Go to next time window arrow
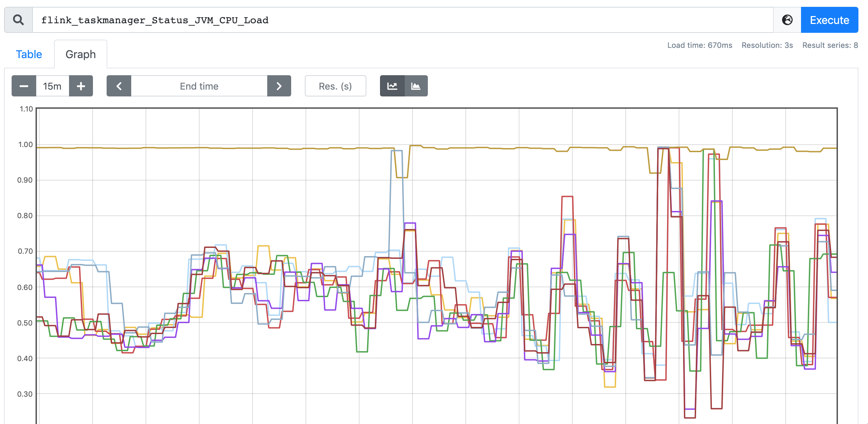 279,86
